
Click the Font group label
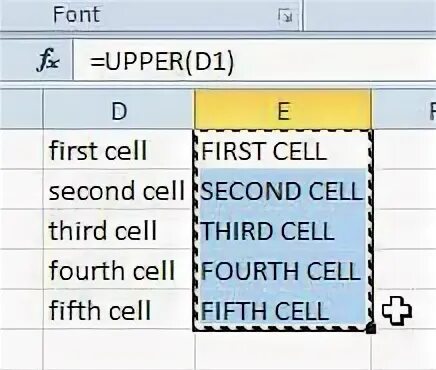77,15
